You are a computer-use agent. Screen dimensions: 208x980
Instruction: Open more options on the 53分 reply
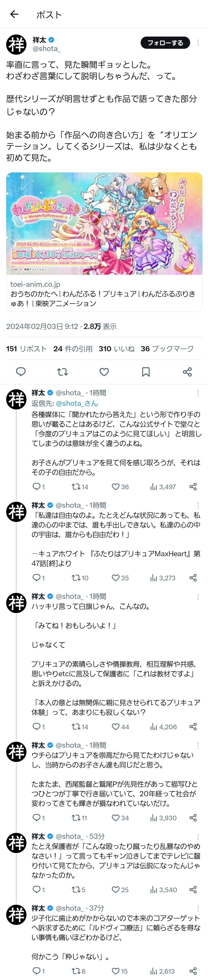(198, 837)
